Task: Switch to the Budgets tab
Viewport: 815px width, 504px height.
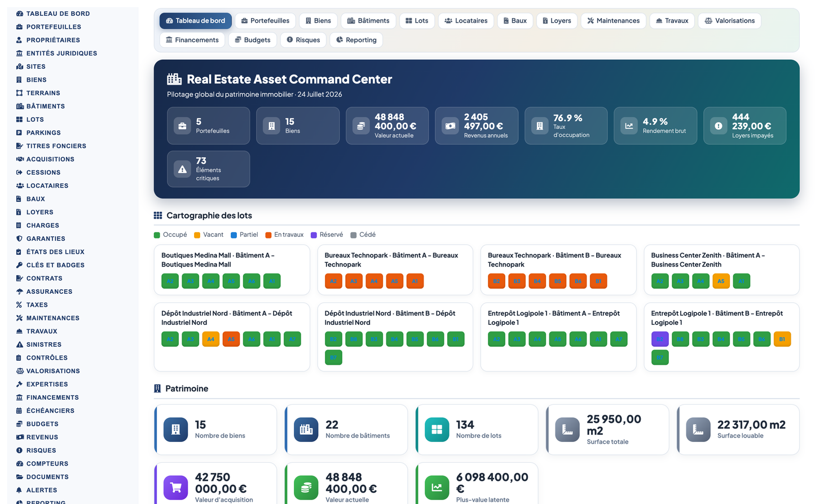Action: (x=253, y=40)
